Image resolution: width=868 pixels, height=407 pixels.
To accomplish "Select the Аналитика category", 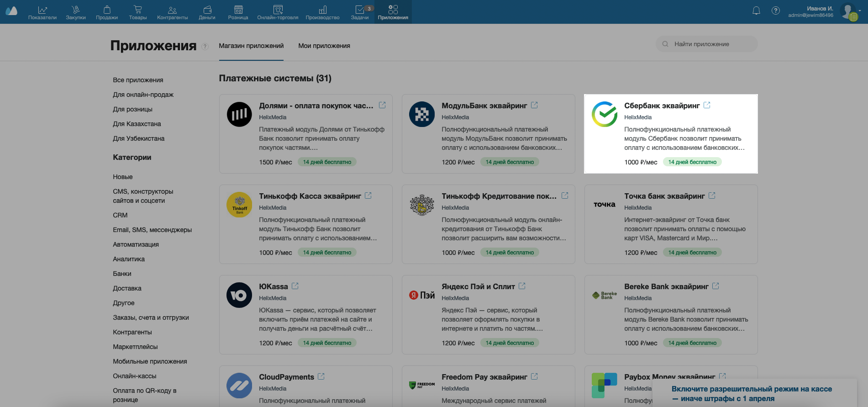I will click(x=129, y=259).
